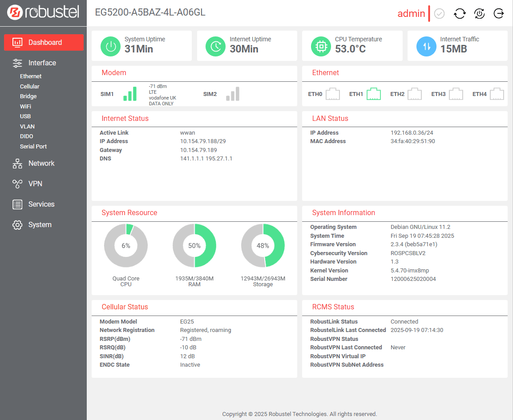
Task: Expand the Network menu section
Action: pyautogui.click(x=41, y=164)
